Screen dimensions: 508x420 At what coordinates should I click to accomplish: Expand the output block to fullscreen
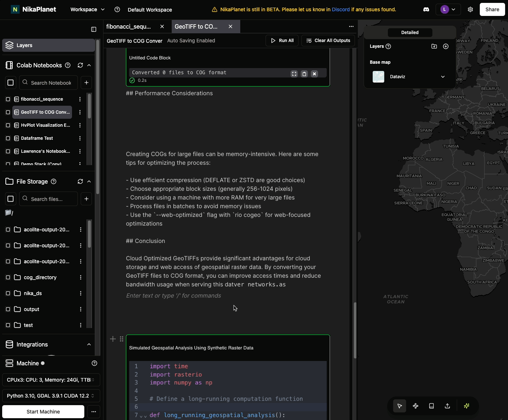294,73
